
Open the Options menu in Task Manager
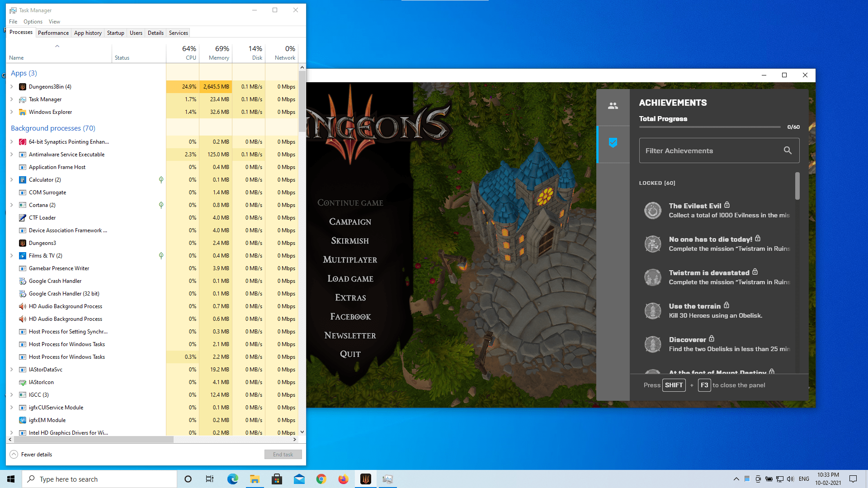click(x=33, y=22)
